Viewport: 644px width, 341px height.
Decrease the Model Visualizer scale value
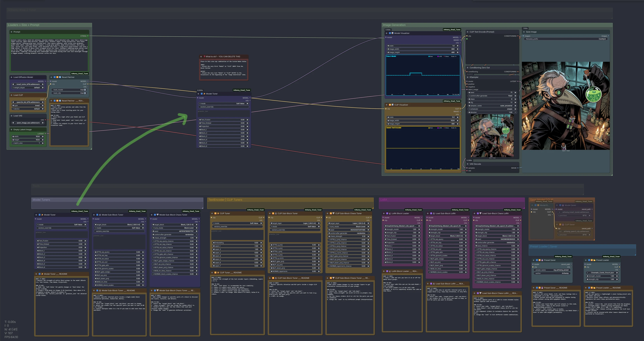pos(388,46)
